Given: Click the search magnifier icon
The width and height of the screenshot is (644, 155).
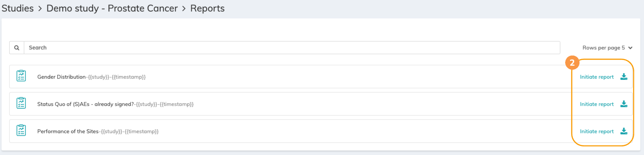Looking at the screenshot, I should coord(17,48).
